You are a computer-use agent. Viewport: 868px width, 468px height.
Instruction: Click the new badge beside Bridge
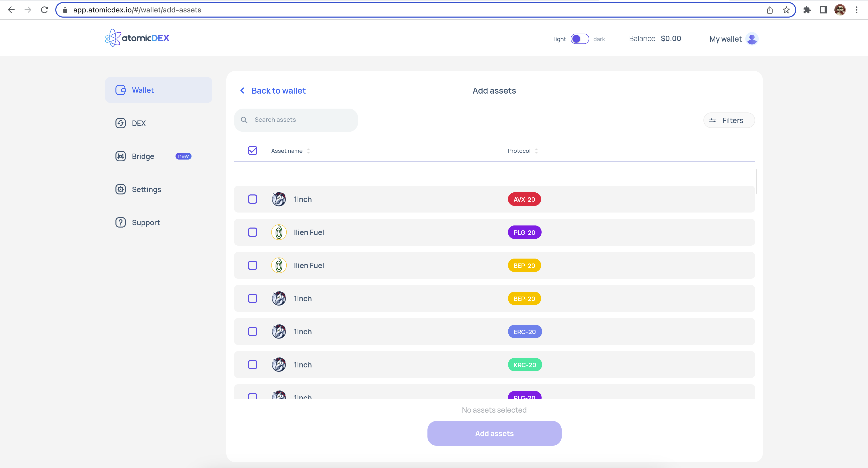(183, 156)
